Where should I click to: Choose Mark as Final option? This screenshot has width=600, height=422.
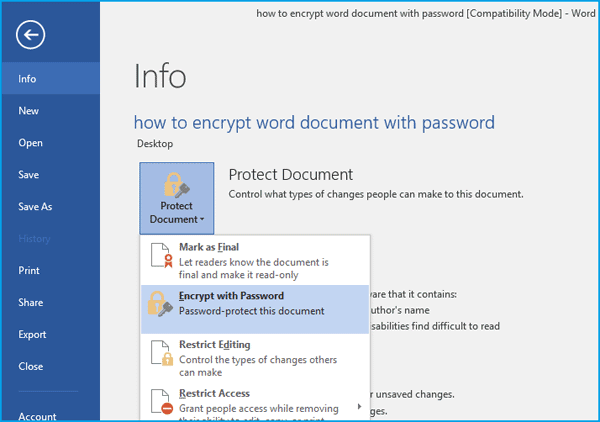(255, 261)
